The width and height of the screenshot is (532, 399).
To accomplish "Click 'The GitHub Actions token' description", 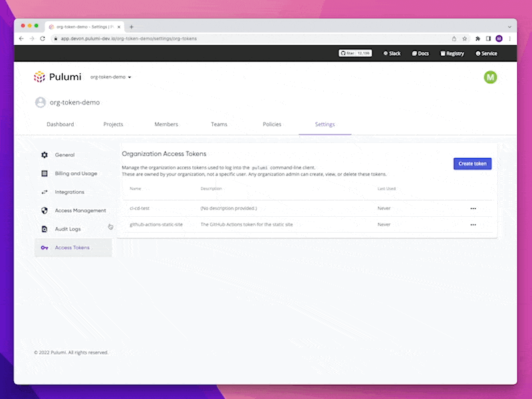I will coord(247,225).
